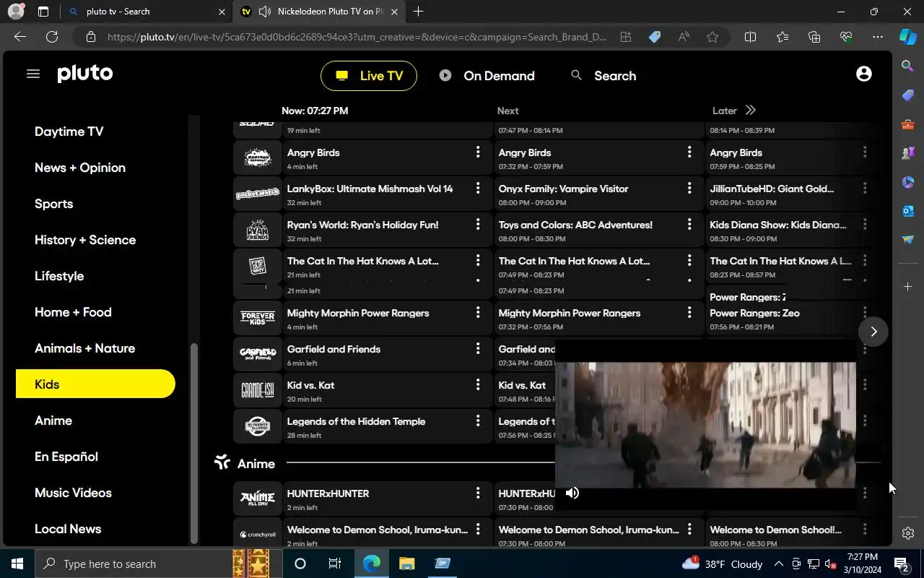Open the Pluto hamburger menu
The height and width of the screenshot is (578, 924).
pos(33,74)
